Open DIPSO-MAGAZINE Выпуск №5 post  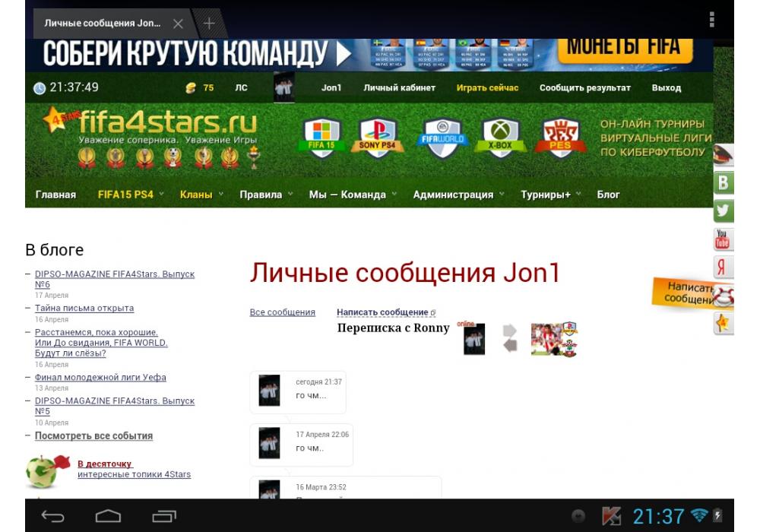coord(115,406)
